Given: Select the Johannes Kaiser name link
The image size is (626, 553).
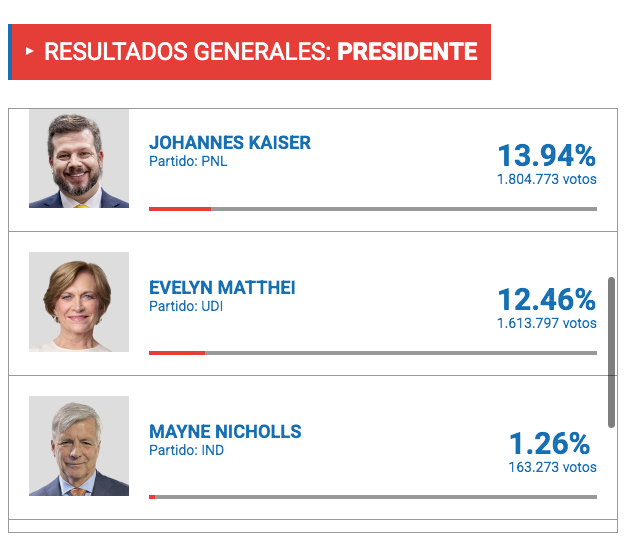Looking at the screenshot, I should [230, 143].
